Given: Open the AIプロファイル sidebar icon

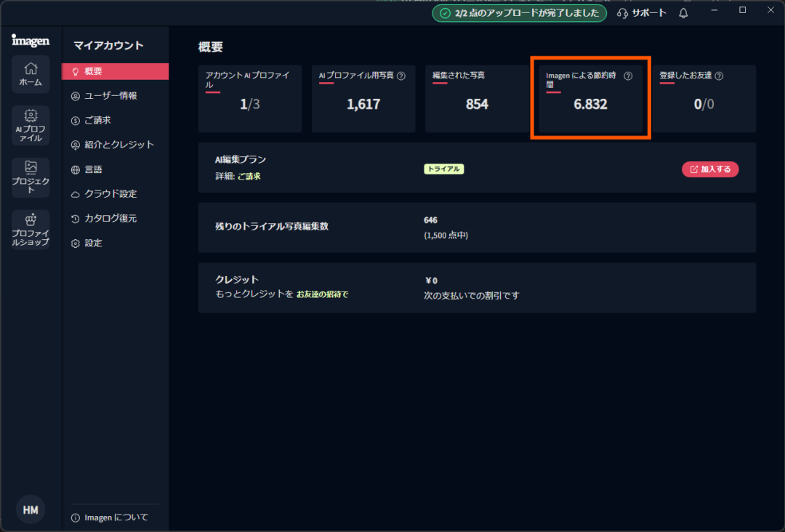Looking at the screenshot, I should coord(31,125).
